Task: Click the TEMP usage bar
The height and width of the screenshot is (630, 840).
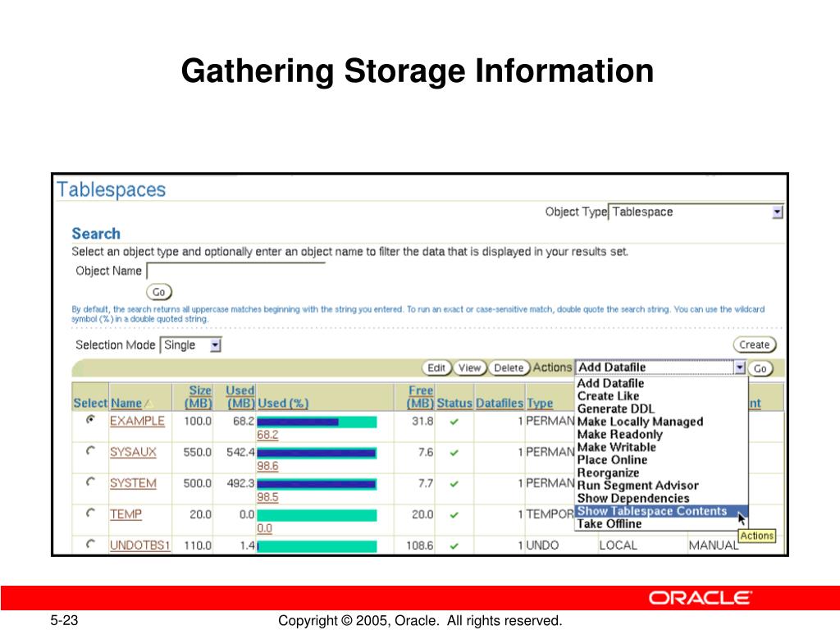Action: (x=317, y=515)
